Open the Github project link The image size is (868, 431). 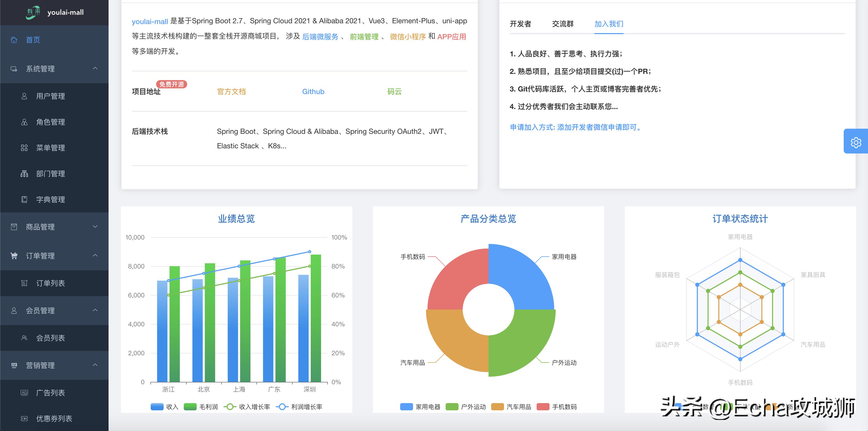click(313, 91)
